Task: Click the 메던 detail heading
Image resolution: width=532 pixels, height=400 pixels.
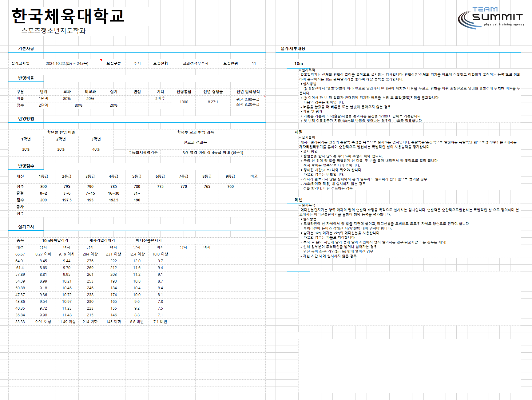Action: point(299,200)
